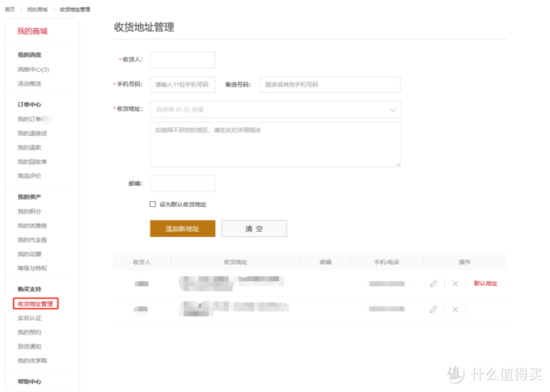The height and width of the screenshot is (392, 550).
Task: Open 我的花瓣 in sidebar
Action: [29, 254]
